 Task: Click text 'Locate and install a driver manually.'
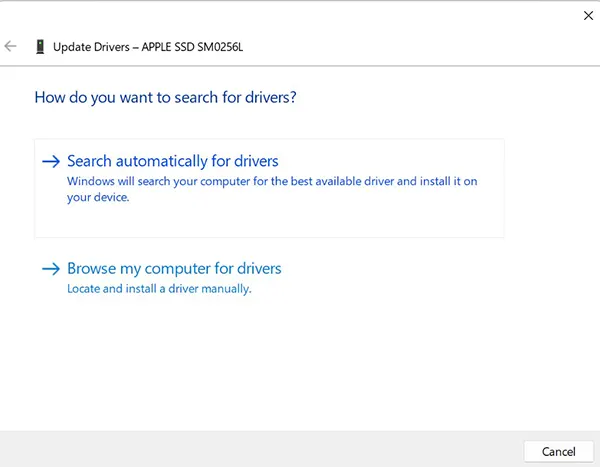[159, 289]
